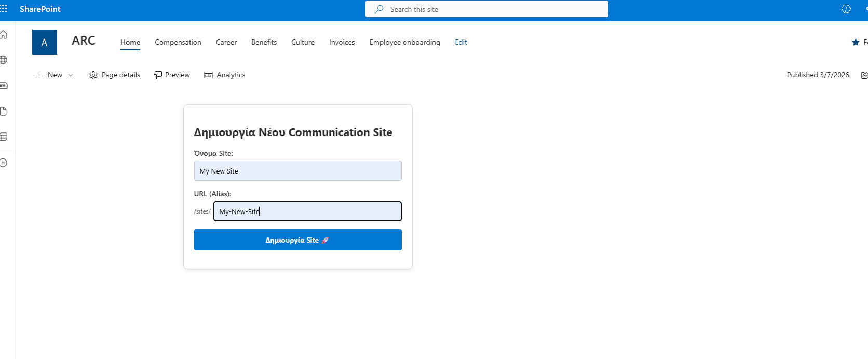
Task: Click the Όνομα Site text field
Action: tap(297, 171)
